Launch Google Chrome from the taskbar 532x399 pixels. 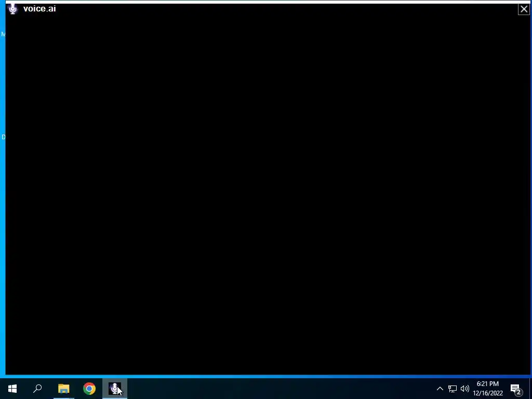coord(89,389)
